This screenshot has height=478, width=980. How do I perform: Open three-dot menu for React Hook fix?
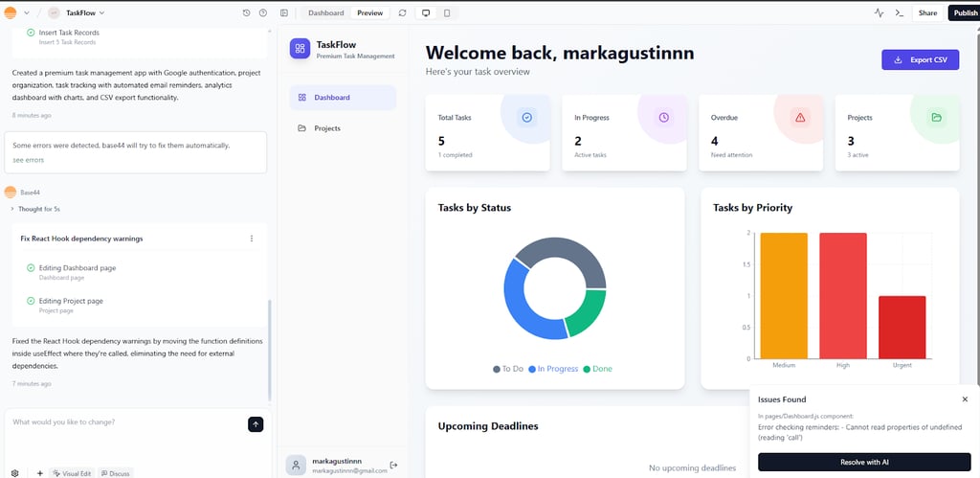pyautogui.click(x=252, y=239)
